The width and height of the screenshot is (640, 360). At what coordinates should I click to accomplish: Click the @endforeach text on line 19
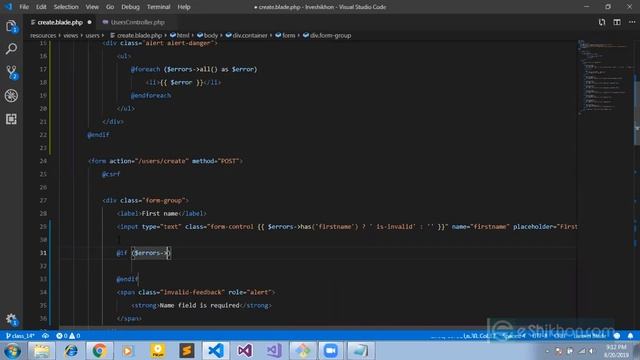(x=151, y=96)
